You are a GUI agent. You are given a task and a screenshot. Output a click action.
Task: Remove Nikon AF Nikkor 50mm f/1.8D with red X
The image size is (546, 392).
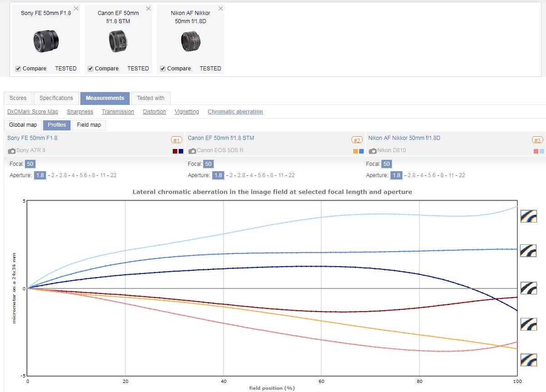[x=220, y=8]
